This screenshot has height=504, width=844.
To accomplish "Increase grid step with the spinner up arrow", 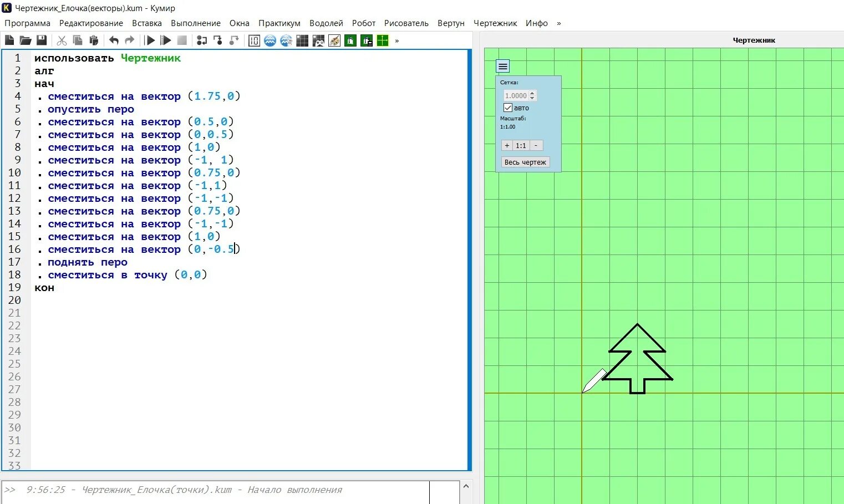I will click(532, 93).
